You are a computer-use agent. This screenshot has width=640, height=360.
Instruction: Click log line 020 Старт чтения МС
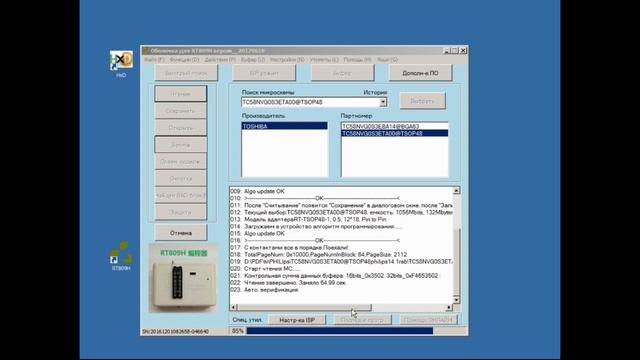pyautogui.click(x=265, y=269)
